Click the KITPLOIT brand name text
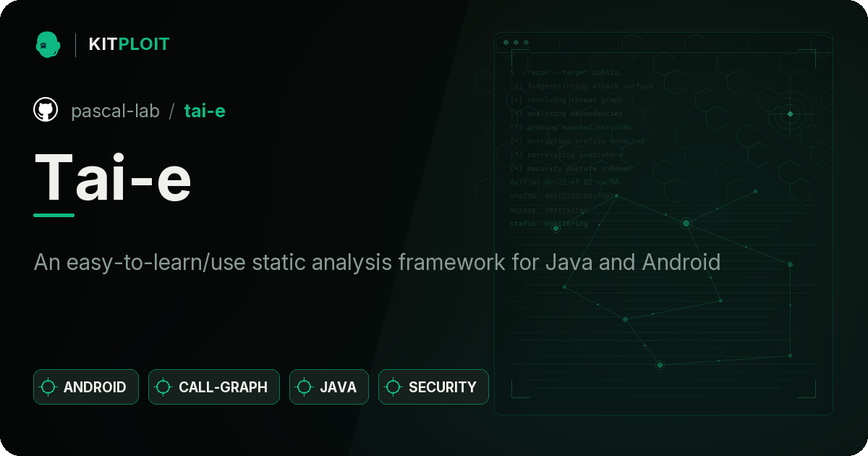This screenshot has height=456, width=868. 129,44
